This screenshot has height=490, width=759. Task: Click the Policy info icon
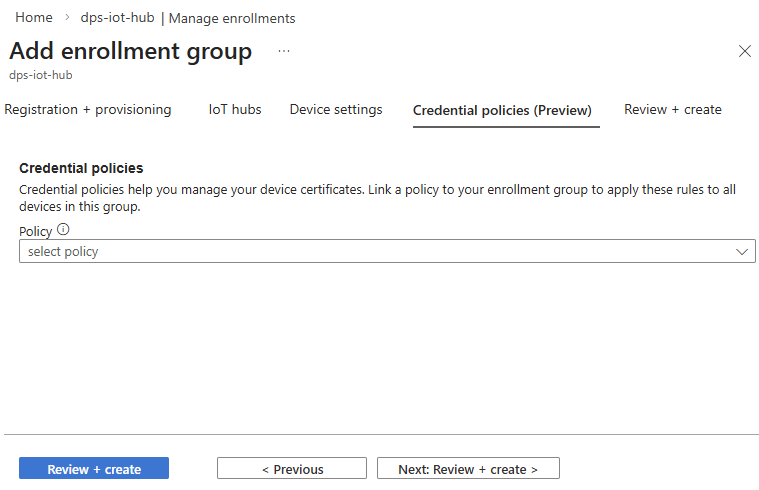[63, 230]
